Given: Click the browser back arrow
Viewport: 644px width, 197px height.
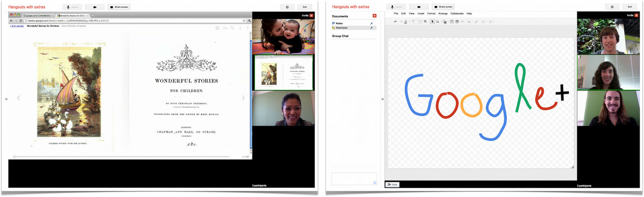Looking at the screenshot, I should pos(11,21).
